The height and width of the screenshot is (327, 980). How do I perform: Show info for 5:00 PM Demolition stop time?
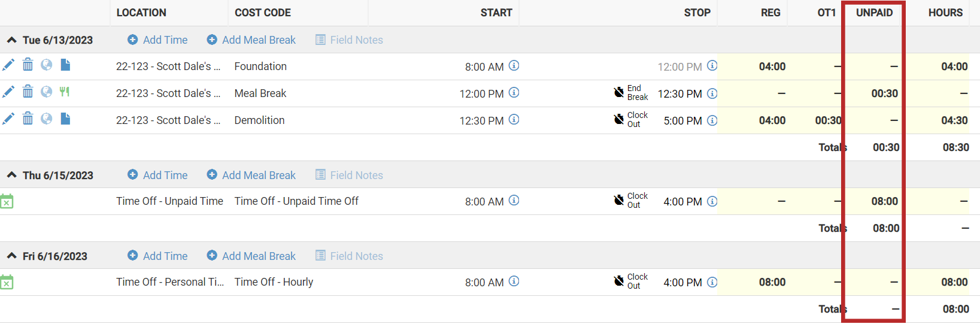pyautogui.click(x=712, y=120)
